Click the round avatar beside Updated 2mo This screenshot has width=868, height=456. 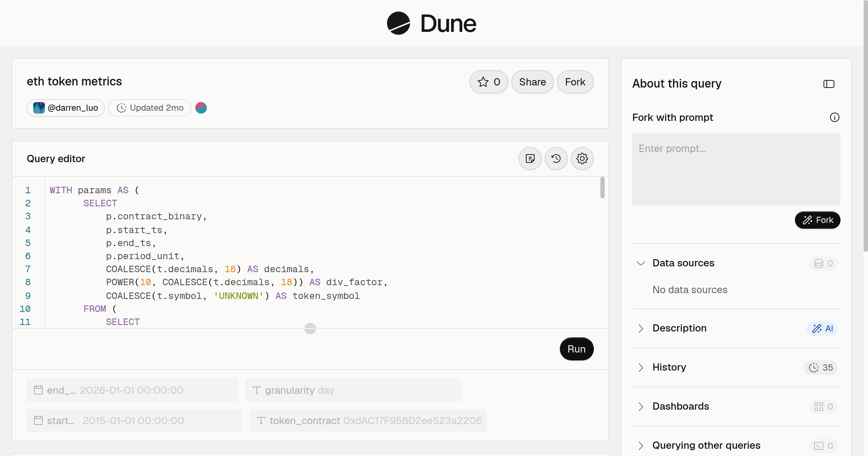pyautogui.click(x=201, y=108)
